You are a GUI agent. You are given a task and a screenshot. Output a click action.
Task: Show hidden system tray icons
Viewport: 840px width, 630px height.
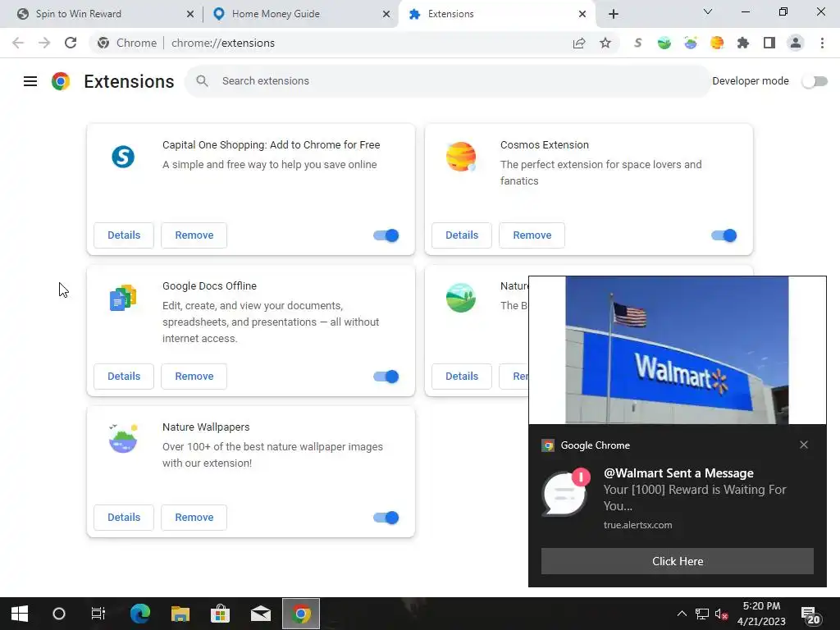pyautogui.click(x=682, y=614)
